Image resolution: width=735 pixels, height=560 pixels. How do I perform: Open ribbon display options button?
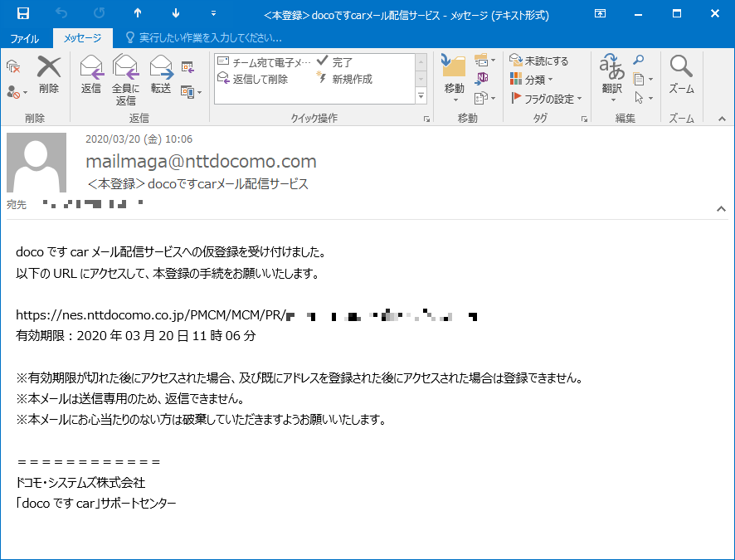click(600, 13)
